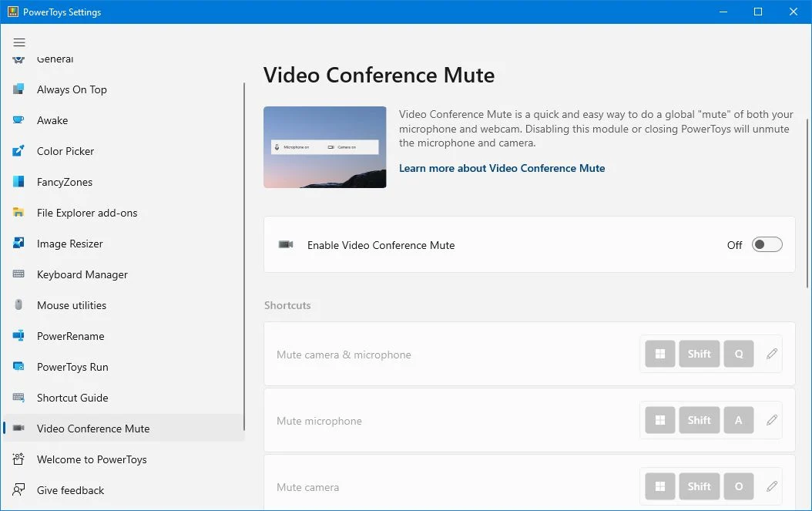Edit the Mute camera shortcut pencil
The height and width of the screenshot is (511, 812).
point(772,486)
